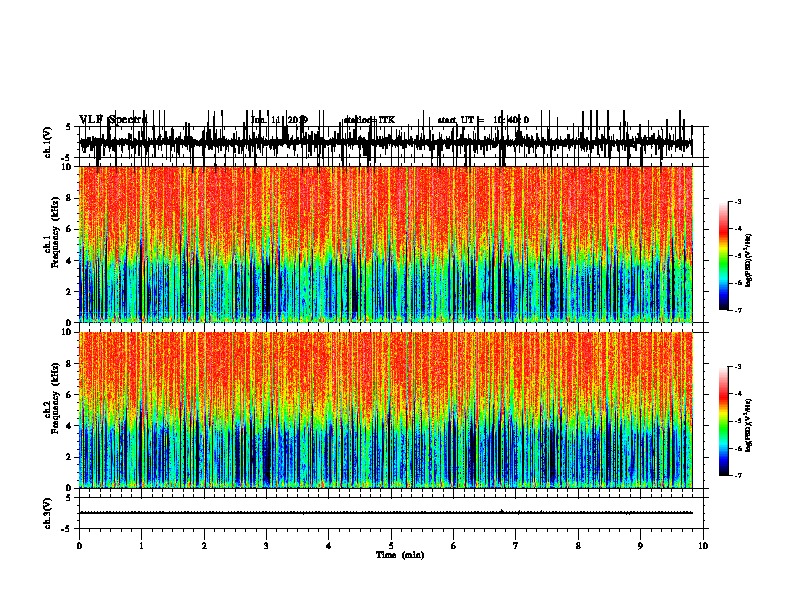The height and width of the screenshot is (612, 792).
Task: Click the '10' kHz tick on ch.2 spectrogram
Action: [68, 332]
